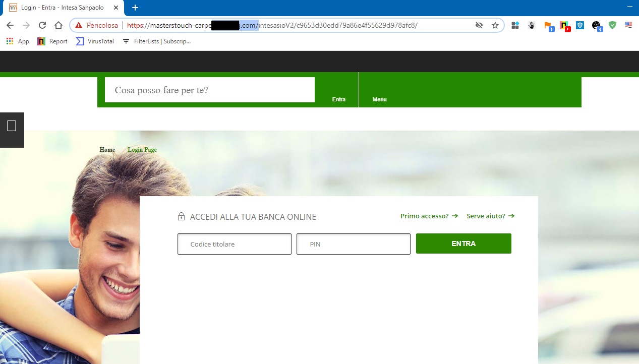Screen dimensions: 639x364
Task: Open the black globe extension with badge 3
Action: click(x=597, y=26)
